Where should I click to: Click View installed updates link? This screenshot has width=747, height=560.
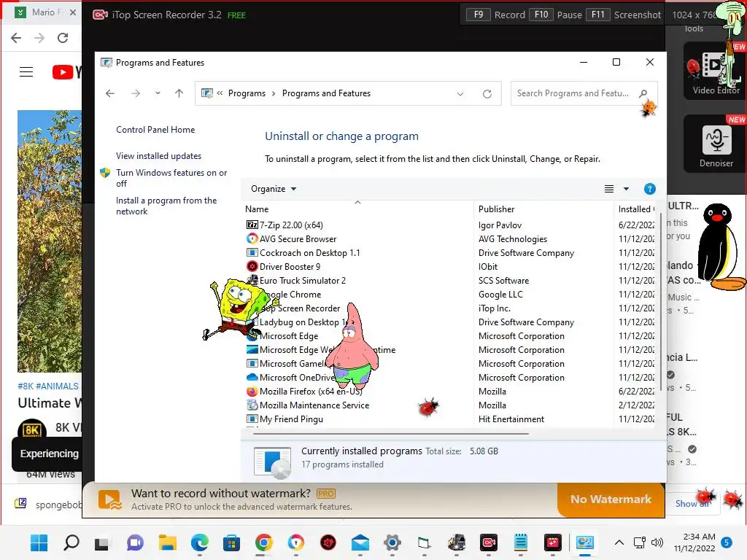click(x=158, y=156)
